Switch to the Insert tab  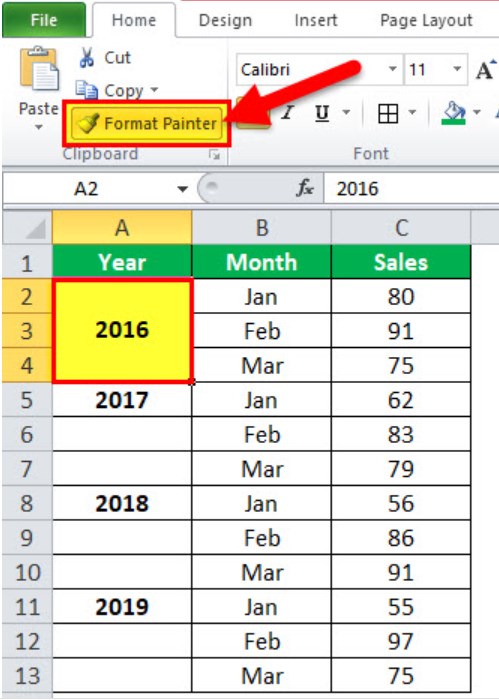coord(316,20)
